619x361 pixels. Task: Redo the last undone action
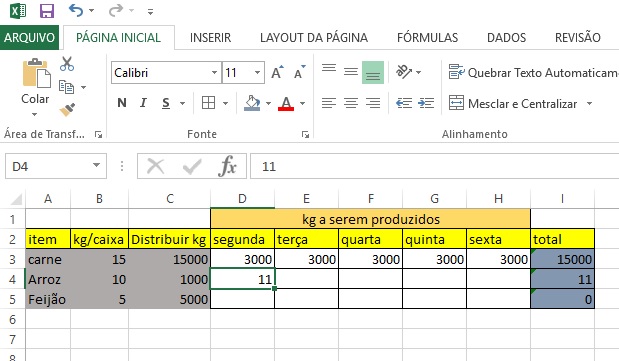115,11
